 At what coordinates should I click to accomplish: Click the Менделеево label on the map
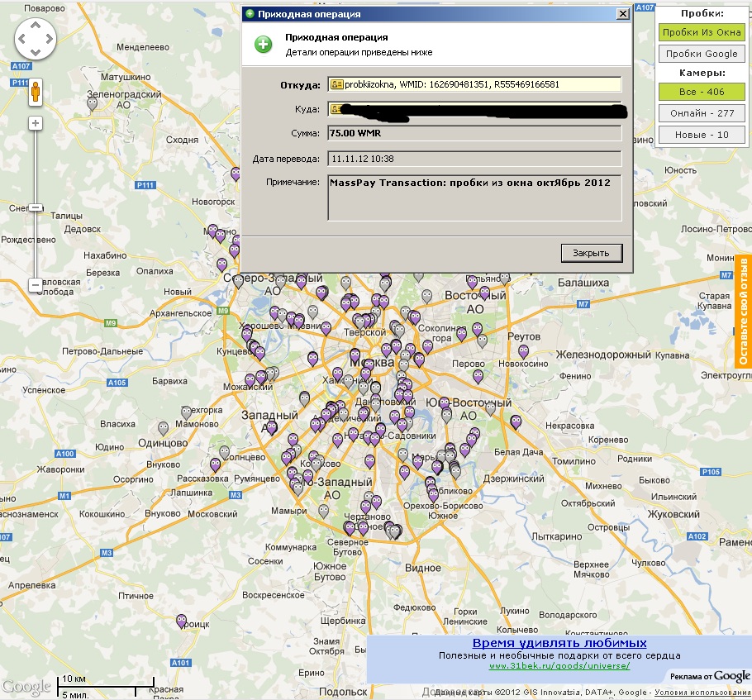[143, 47]
